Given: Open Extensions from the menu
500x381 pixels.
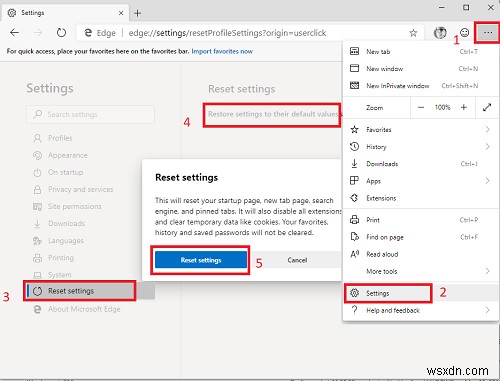Looking at the screenshot, I should 421,198.
